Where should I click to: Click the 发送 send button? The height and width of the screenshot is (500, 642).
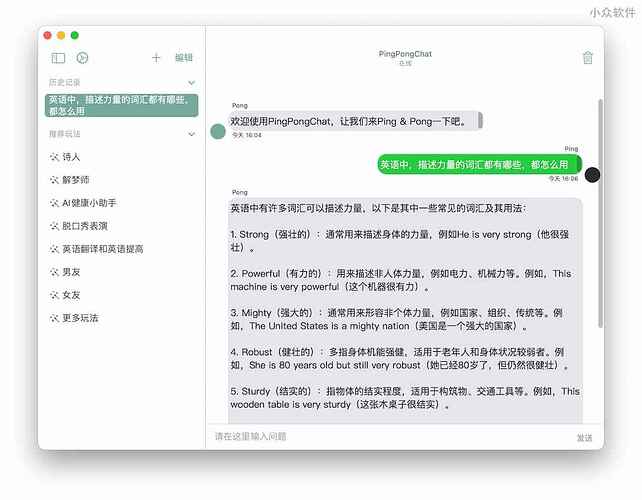point(584,438)
